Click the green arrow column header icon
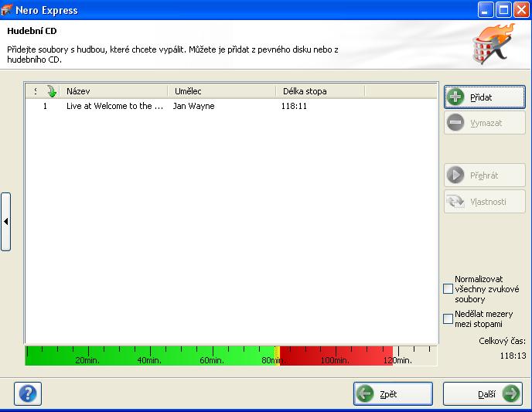The height and width of the screenshot is (412, 532). [x=52, y=91]
